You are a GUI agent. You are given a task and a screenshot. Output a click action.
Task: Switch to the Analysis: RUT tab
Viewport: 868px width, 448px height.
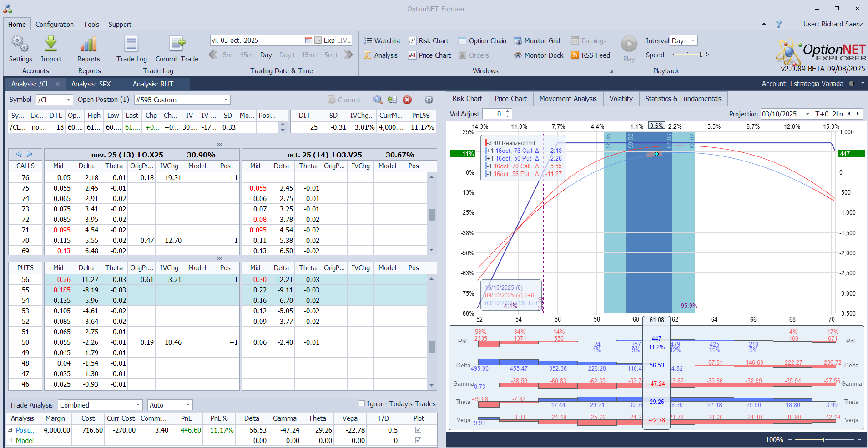pyautogui.click(x=153, y=84)
